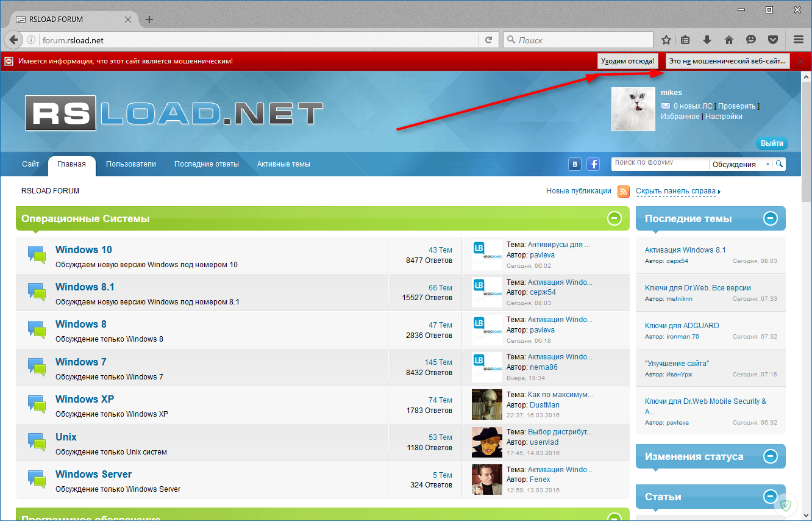Open recent topic "Улучшение сайта"
The width and height of the screenshot is (812, 521).
(x=677, y=364)
